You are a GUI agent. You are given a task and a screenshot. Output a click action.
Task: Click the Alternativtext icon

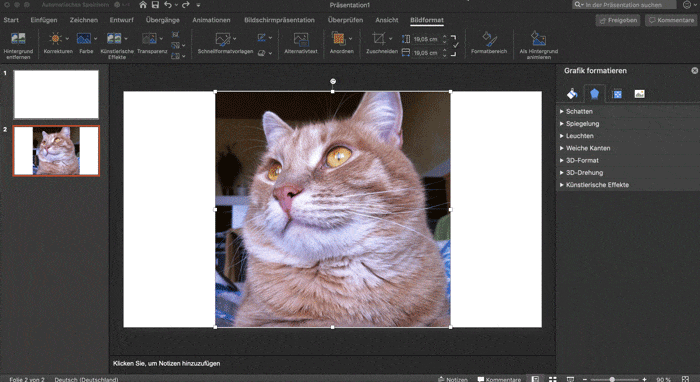pos(301,39)
